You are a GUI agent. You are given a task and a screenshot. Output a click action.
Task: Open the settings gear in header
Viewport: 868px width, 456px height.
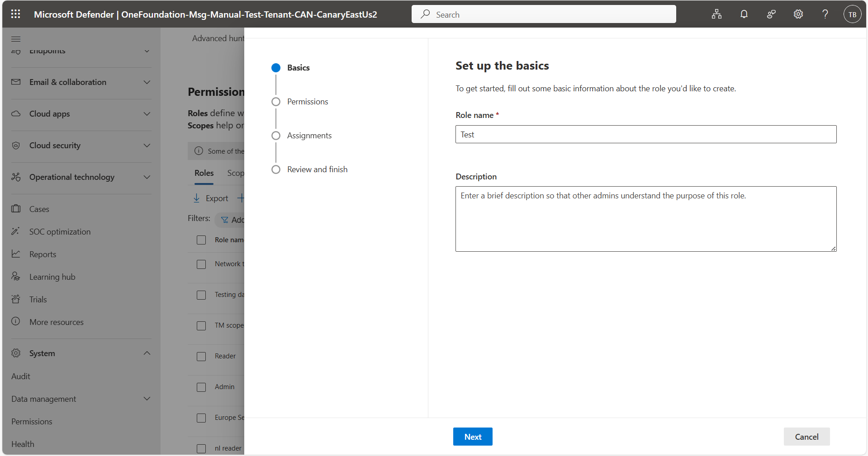(x=798, y=14)
